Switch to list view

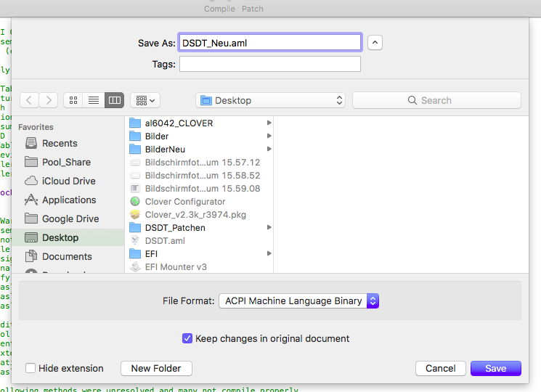pos(94,100)
